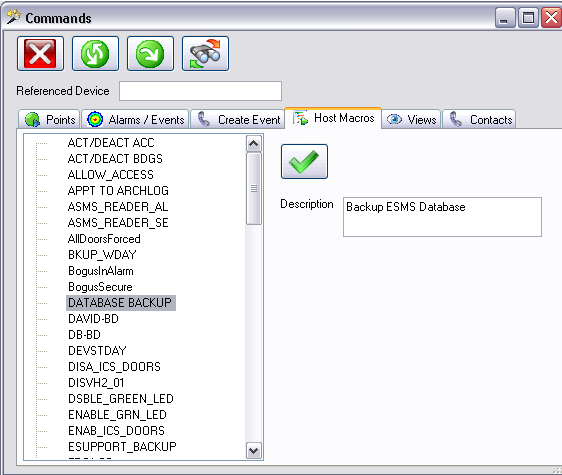Open the Alarms / Events tab

pyautogui.click(x=135, y=119)
